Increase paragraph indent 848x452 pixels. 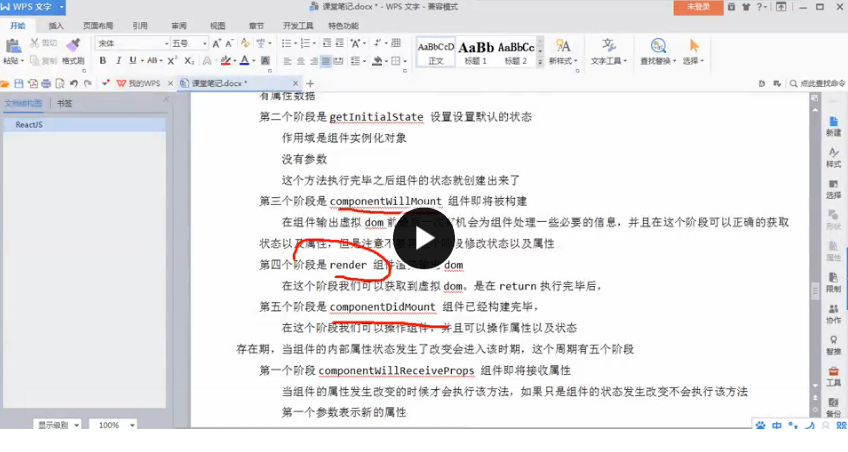click(x=340, y=43)
